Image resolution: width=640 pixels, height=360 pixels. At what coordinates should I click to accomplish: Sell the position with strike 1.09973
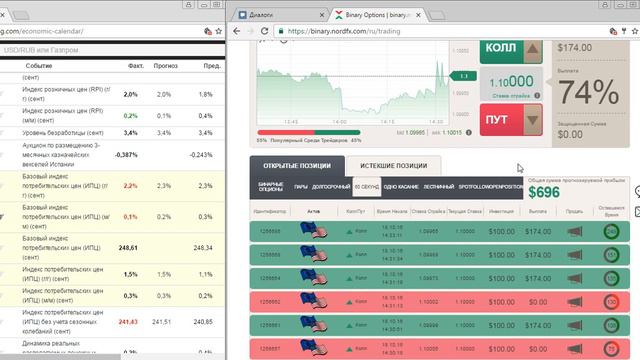click(575, 278)
